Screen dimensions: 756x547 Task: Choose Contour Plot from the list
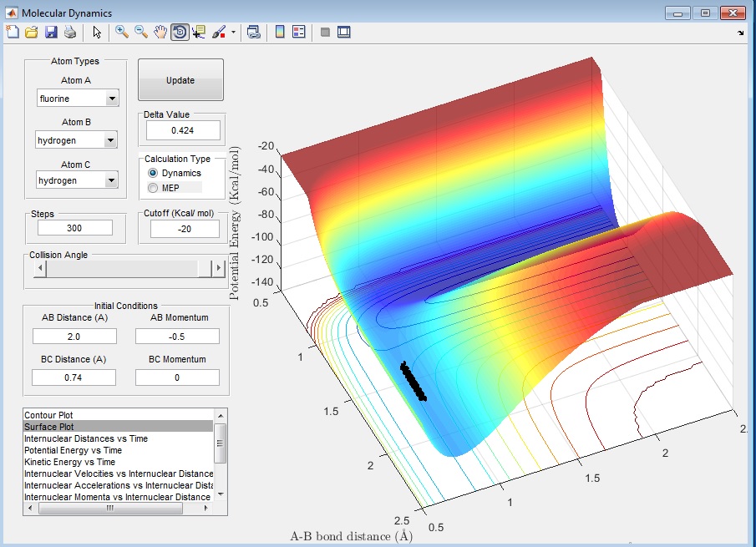(x=60, y=415)
